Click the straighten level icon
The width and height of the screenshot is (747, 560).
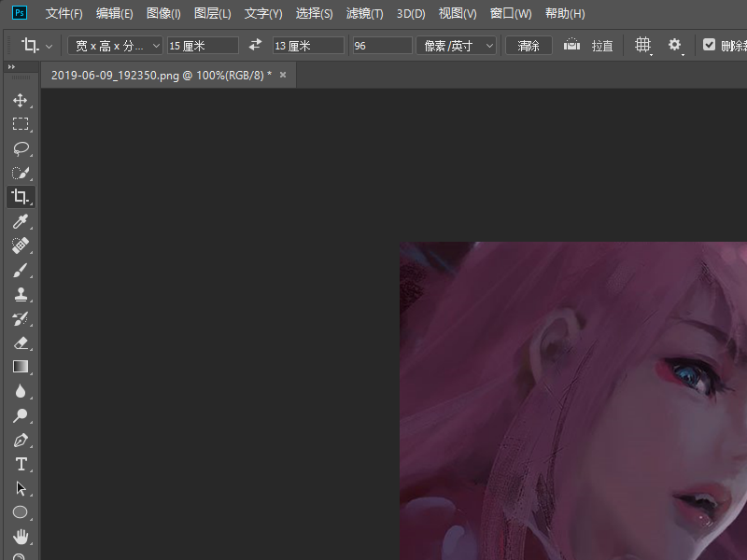(x=571, y=45)
